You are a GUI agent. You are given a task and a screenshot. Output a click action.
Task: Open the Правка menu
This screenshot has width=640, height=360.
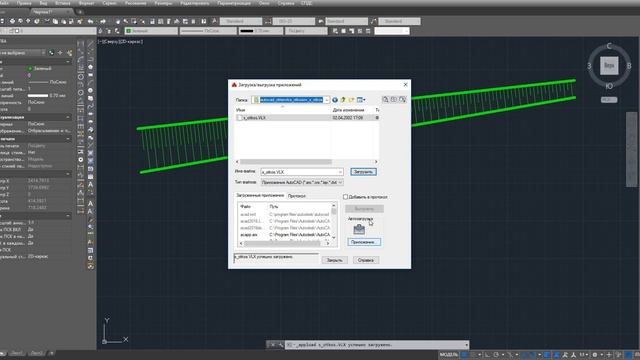coord(24,3)
